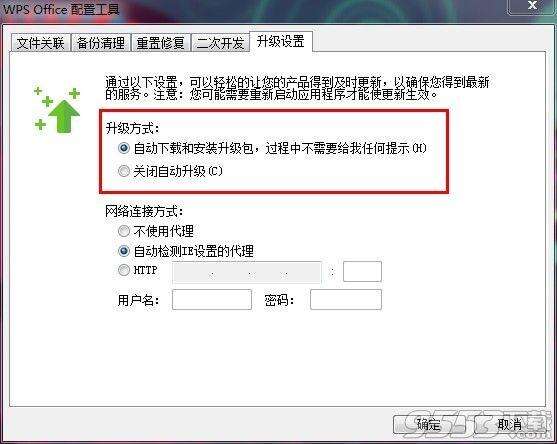Confirm settings with 确定 button

428,424
